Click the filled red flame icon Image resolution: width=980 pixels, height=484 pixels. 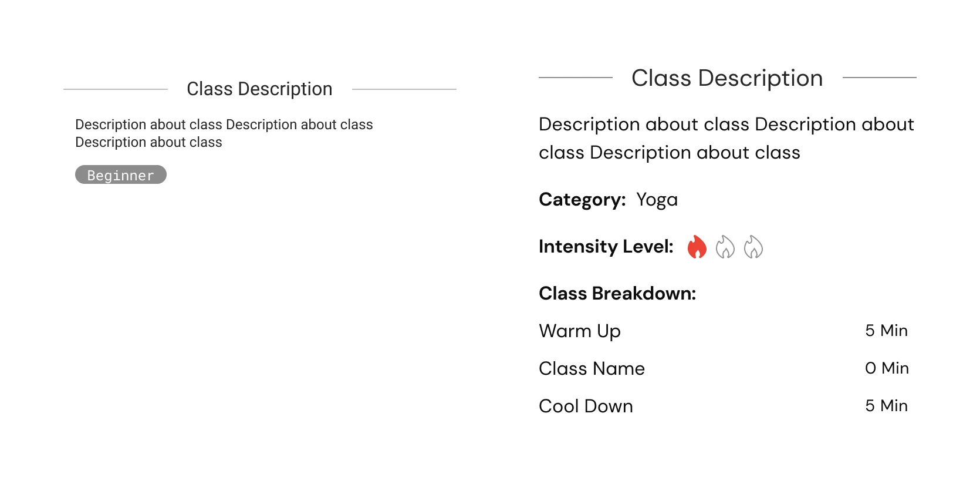click(x=697, y=247)
